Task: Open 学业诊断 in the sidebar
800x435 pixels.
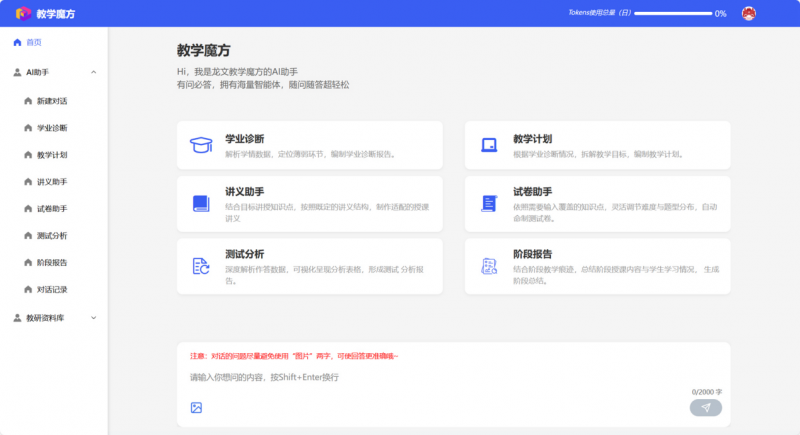Action: coord(52,128)
